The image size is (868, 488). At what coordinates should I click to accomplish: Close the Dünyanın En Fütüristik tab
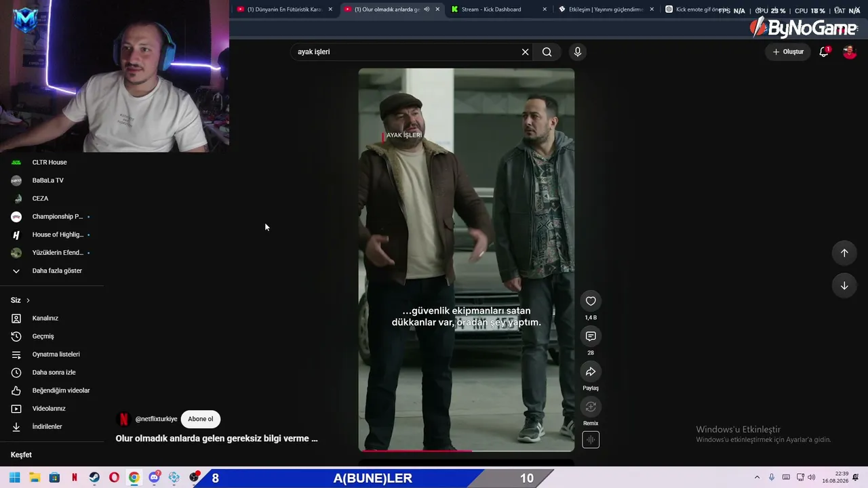(330, 9)
